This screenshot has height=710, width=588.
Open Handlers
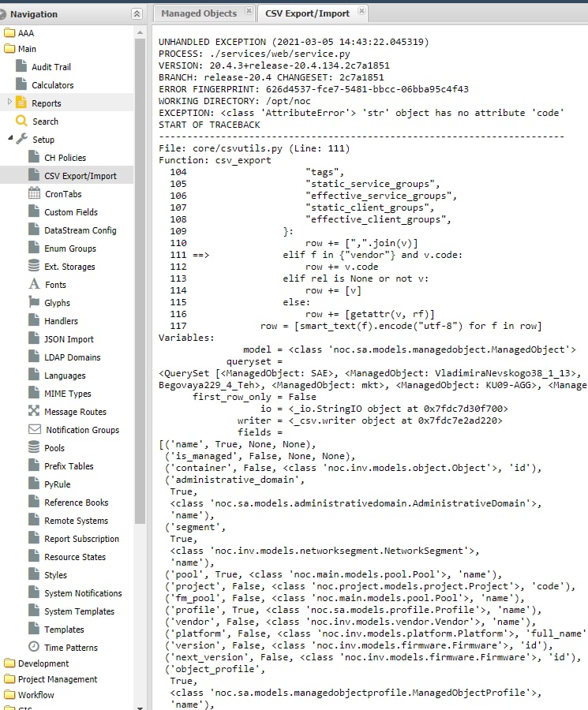61,321
